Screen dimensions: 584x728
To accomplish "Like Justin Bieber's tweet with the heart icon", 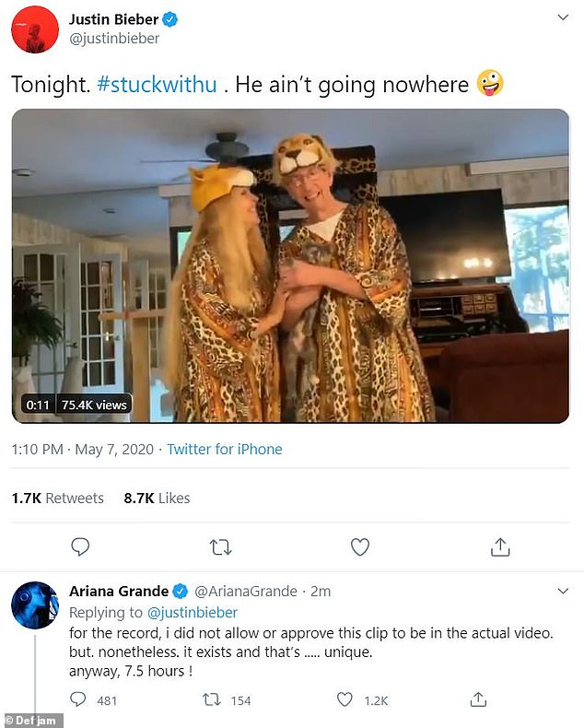I will point(360,547).
